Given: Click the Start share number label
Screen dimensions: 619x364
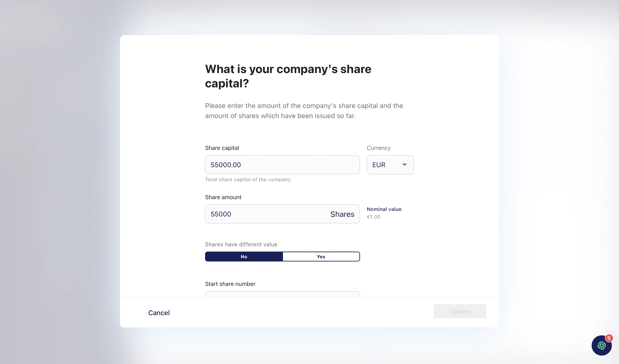Looking at the screenshot, I should [230, 284].
